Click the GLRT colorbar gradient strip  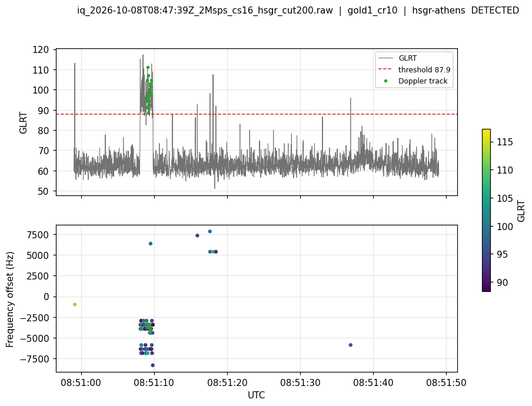tap(486, 210)
